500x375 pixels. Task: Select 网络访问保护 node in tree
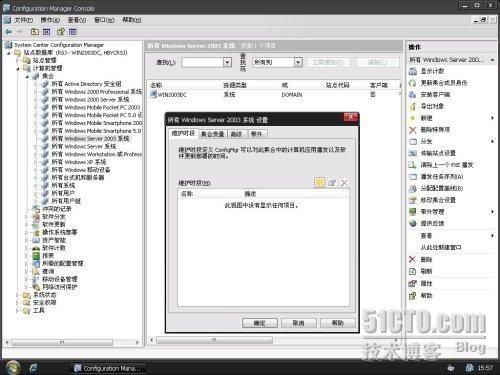(x=59, y=287)
